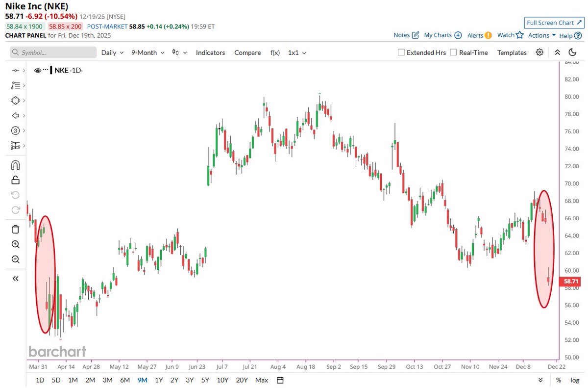Open the Actions dropdown menu
This screenshot has height=388, width=588.
click(542, 35)
